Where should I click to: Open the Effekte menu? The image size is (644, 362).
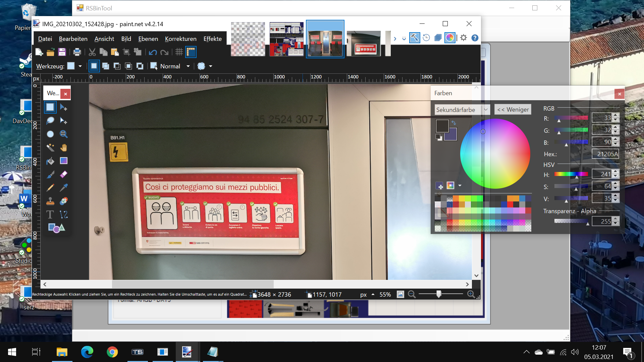coord(212,39)
